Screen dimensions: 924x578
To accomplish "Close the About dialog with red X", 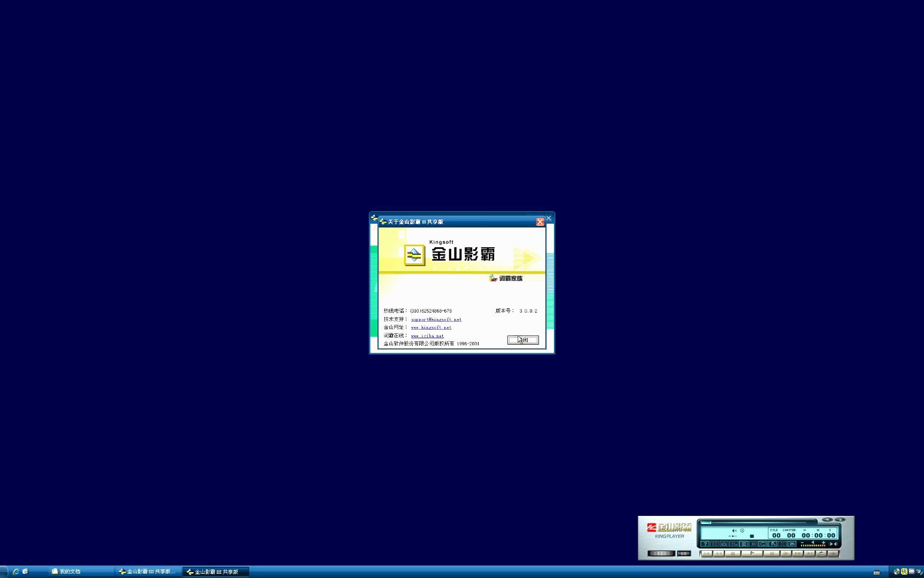I will point(540,222).
